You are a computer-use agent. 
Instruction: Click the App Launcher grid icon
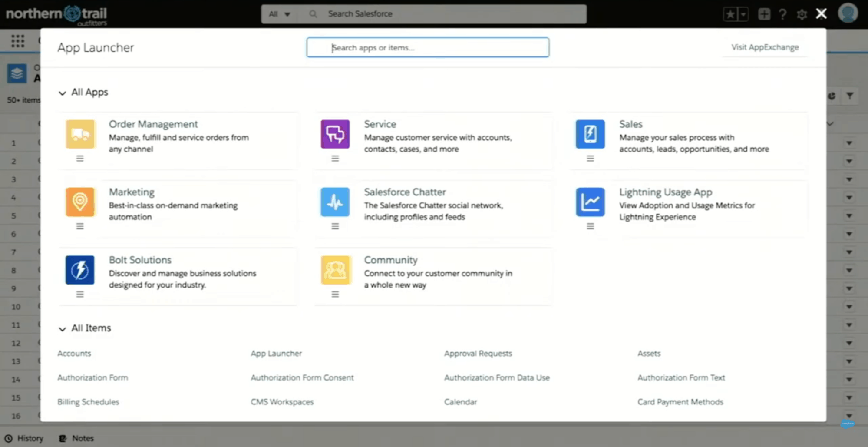coord(18,41)
